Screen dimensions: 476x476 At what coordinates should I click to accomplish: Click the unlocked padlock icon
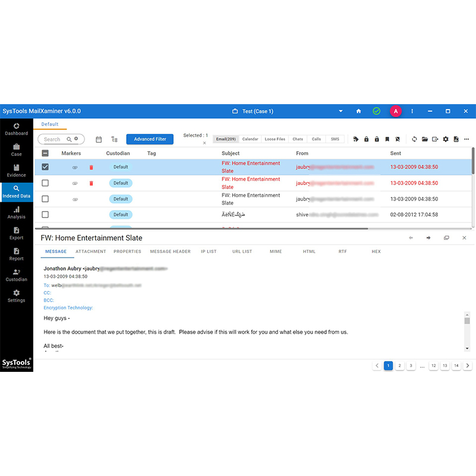[x=377, y=139]
